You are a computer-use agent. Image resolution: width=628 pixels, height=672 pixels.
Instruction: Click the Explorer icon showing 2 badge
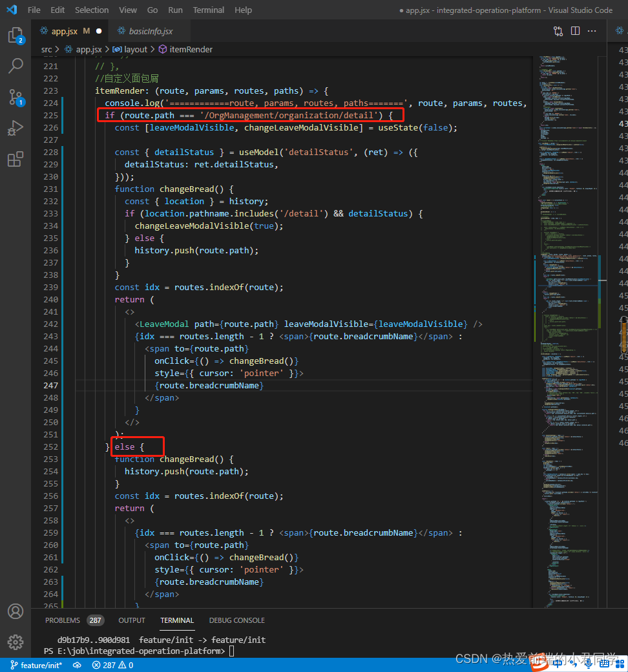16,36
